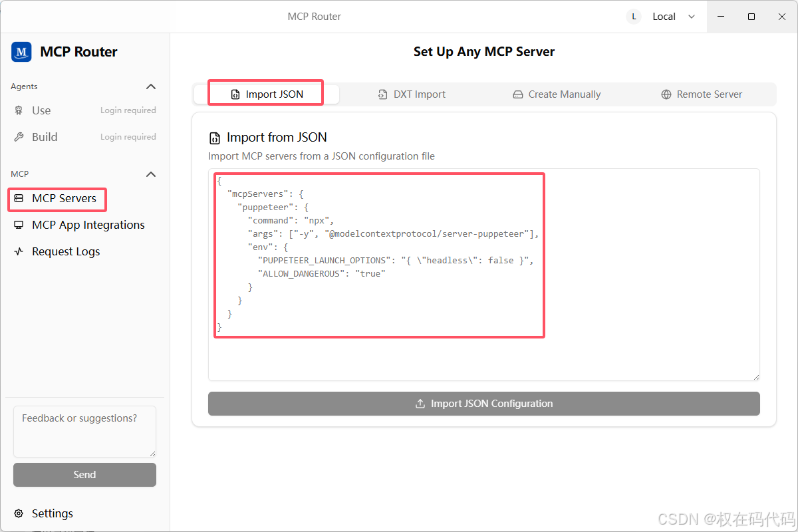
Task: Click the Create Manually tab icon
Action: tap(517, 94)
